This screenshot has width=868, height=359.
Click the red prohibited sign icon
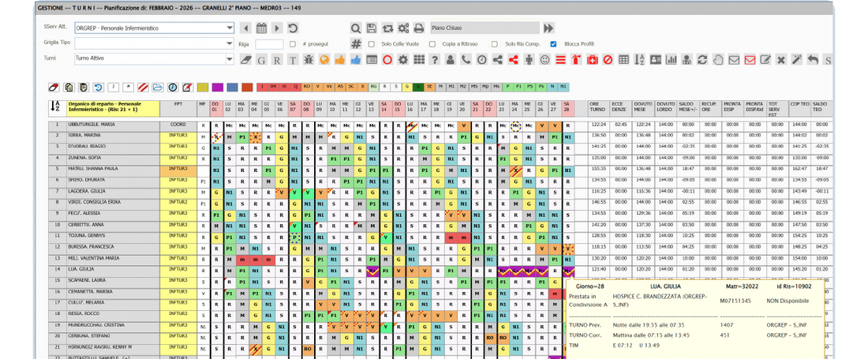[x=608, y=60]
